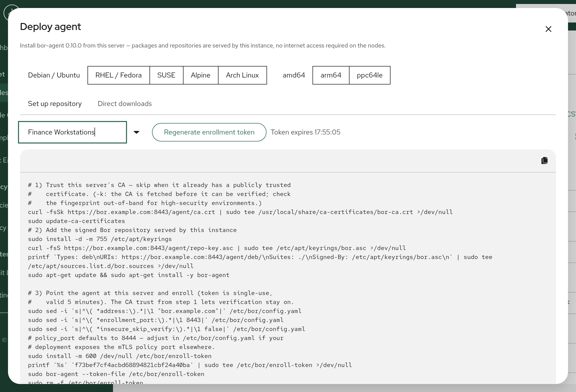Click 'sudo install -m 600 /dev/null' line
Image resolution: width=576 pixels, height=392 pixels.
pyautogui.click(x=120, y=356)
